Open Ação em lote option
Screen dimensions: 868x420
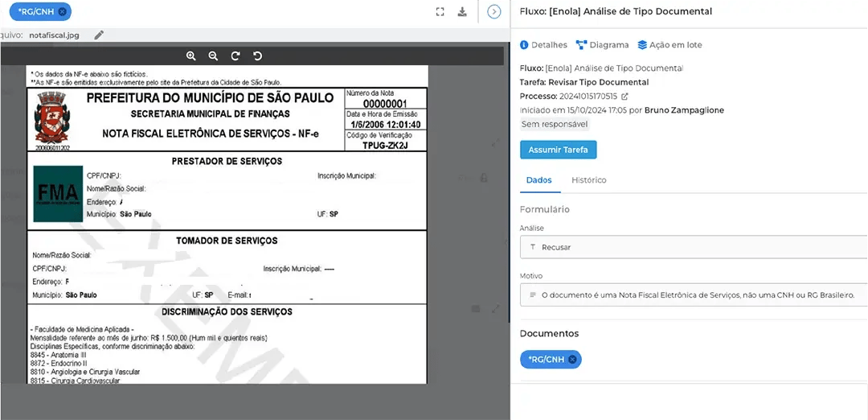point(669,45)
